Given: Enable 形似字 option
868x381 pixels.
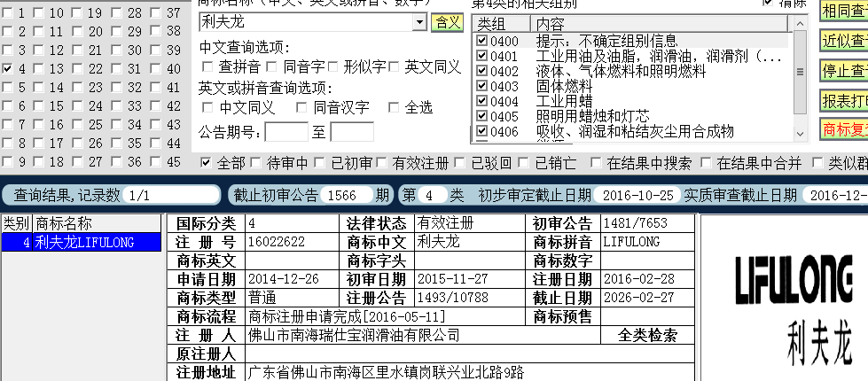Looking at the screenshot, I should click(332, 67).
